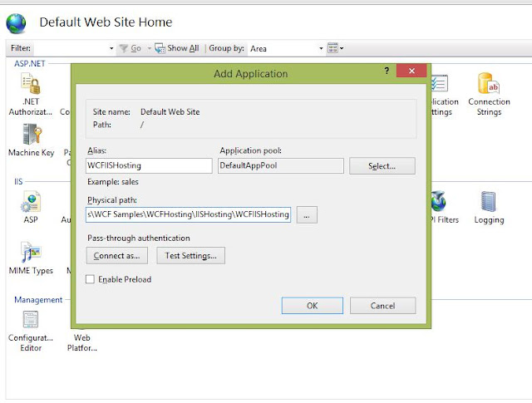Viewport: 532px width, 403px height.
Task: Click the dialog help question mark
Action: pyautogui.click(x=387, y=71)
